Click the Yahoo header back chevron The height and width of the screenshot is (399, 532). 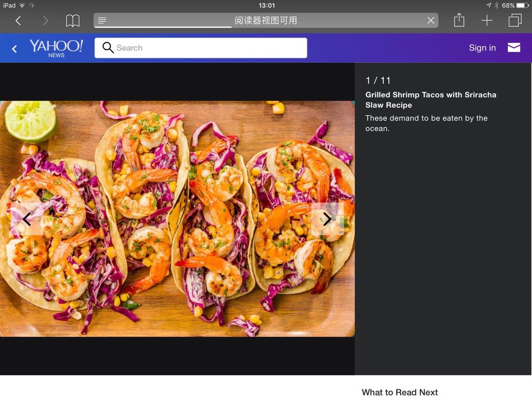click(x=15, y=48)
